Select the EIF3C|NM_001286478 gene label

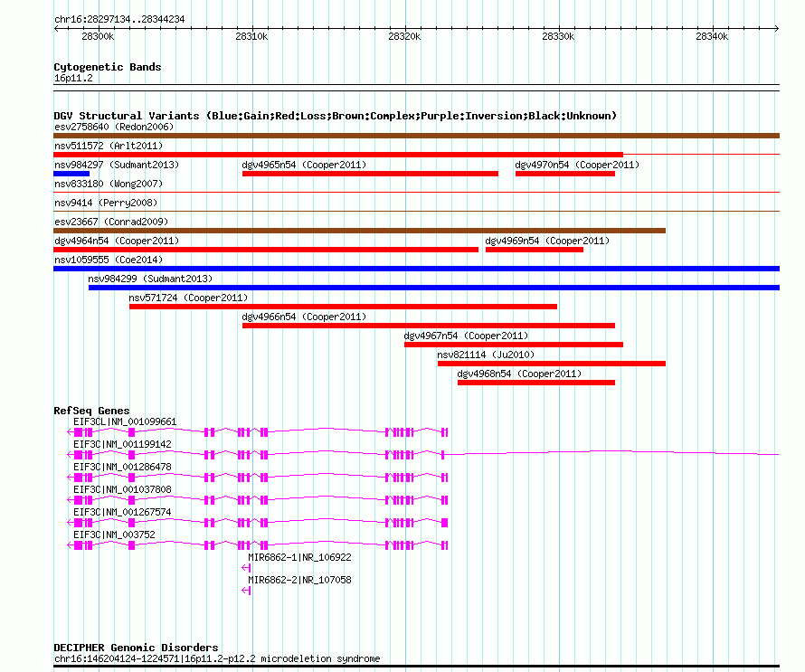coord(122,467)
